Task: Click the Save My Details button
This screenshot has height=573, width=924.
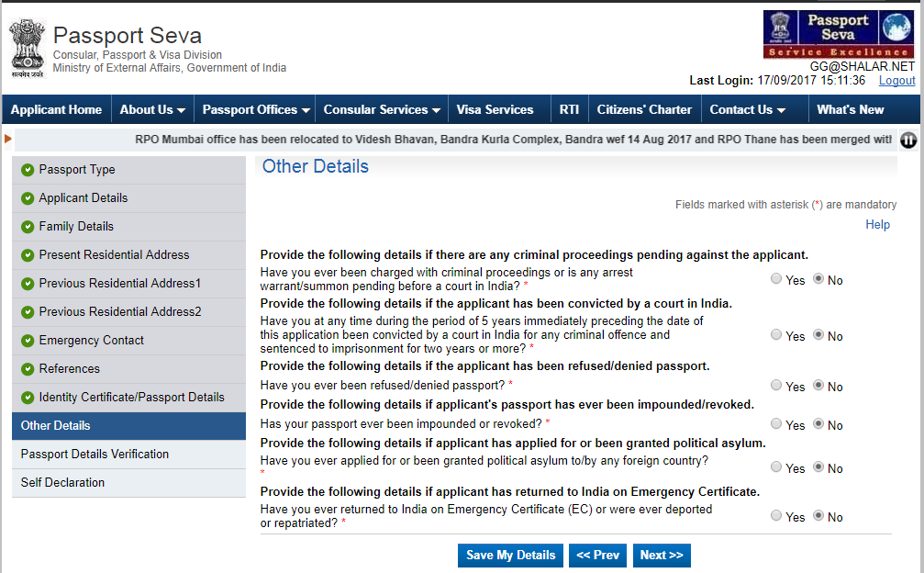Action: [510, 555]
